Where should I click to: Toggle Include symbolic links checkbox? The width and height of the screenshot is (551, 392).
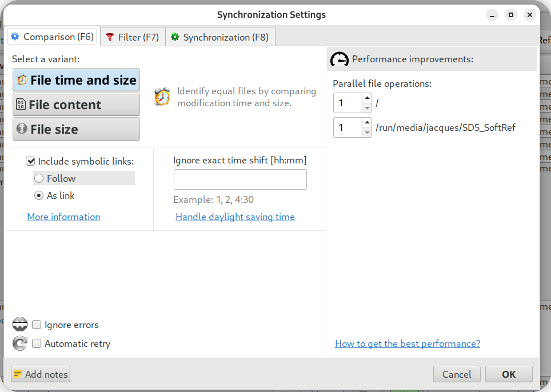click(30, 161)
